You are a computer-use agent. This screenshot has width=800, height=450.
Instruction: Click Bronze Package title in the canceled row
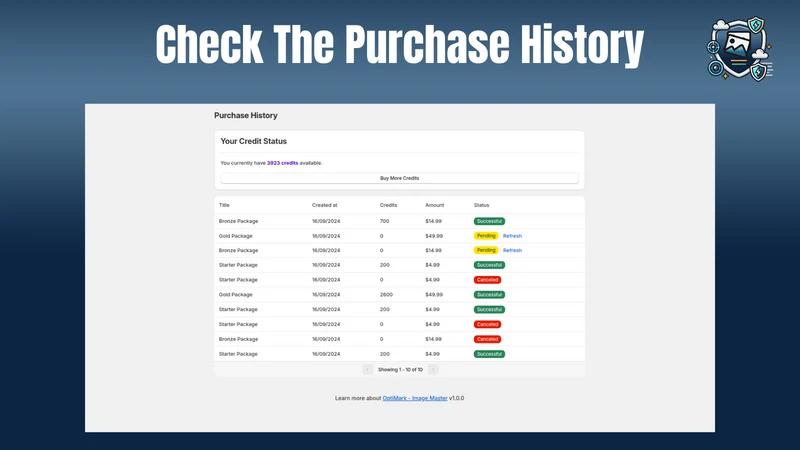238,339
